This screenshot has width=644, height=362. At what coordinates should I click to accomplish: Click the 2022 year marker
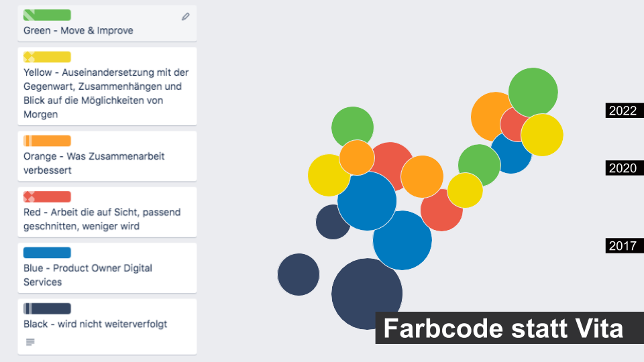pyautogui.click(x=625, y=111)
